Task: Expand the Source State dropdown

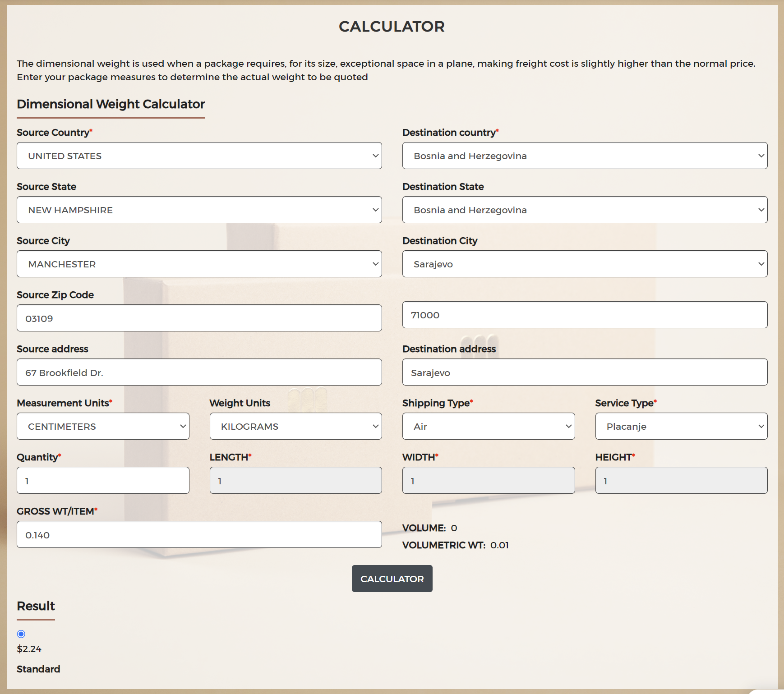Action: [x=199, y=210]
